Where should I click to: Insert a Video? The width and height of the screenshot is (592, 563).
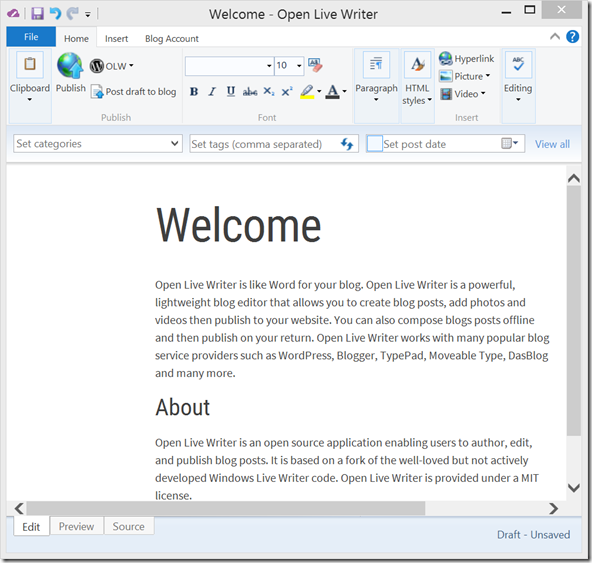pyautogui.click(x=462, y=94)
